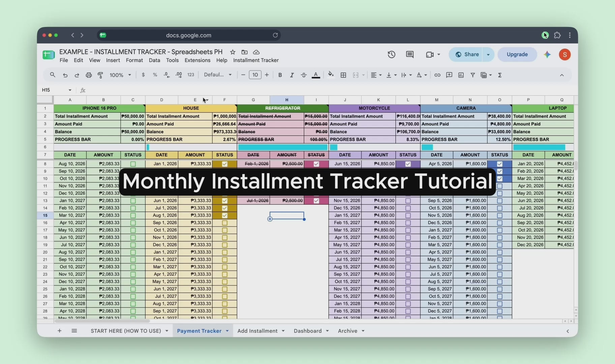The height and width of the screenshot is (364, 615).
Task: Uncheck Camera status for Apr 5, 2026
Action: (500, 164)
